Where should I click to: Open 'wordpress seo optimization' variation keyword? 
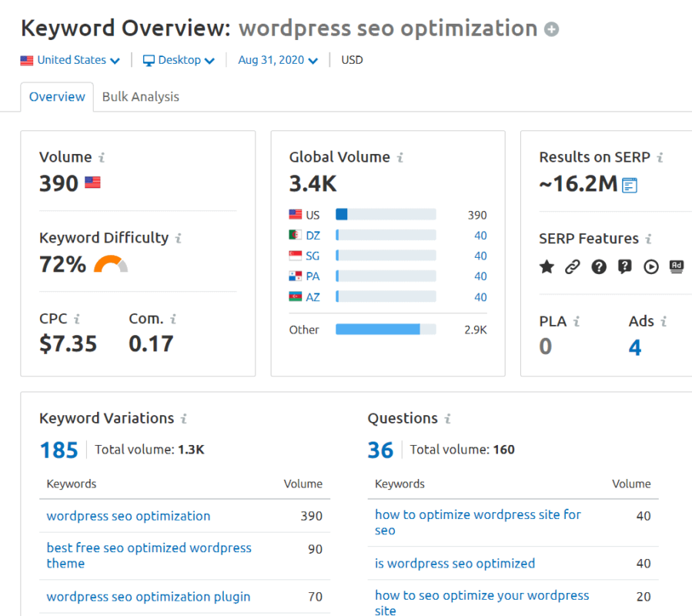pos(129,516)
